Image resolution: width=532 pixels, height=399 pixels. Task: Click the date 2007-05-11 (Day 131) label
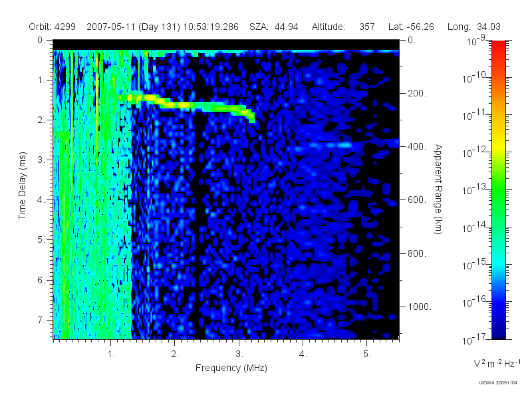point(134,27)
